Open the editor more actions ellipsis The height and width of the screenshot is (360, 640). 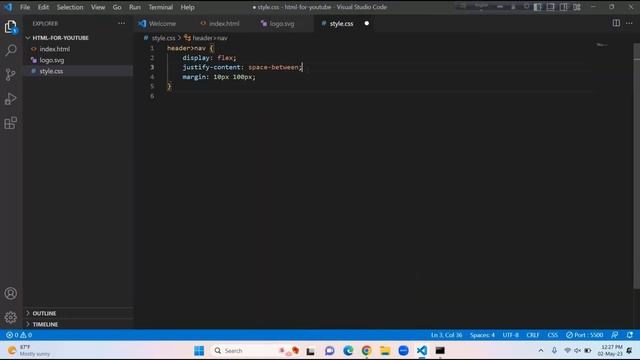click(x=629, y=23)
